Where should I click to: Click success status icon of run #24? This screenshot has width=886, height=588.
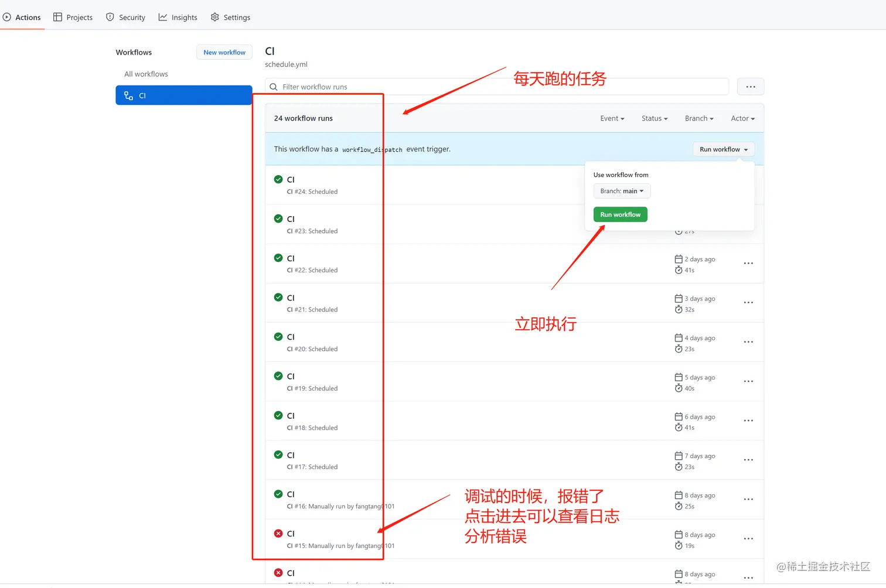(x=278, y=179)
